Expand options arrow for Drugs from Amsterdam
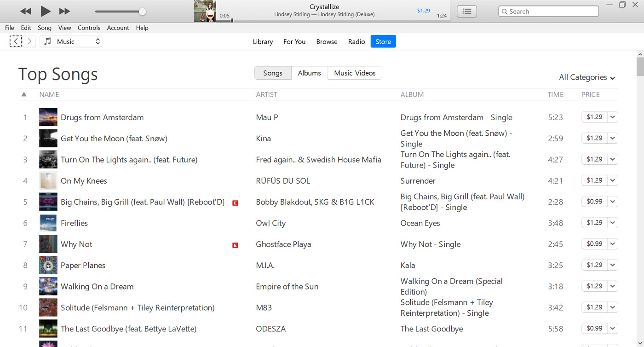This screenshot has width=644, height=347. click(x=613, y=117)
